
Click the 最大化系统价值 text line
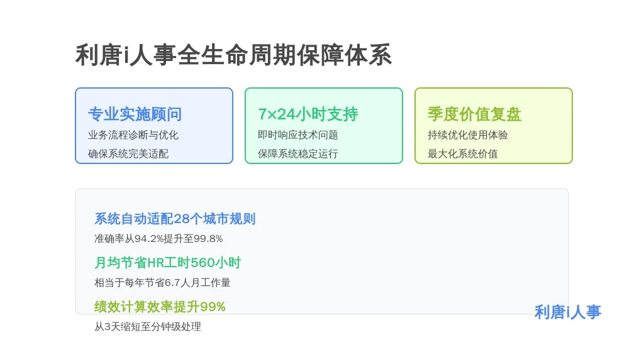point(462,154)
